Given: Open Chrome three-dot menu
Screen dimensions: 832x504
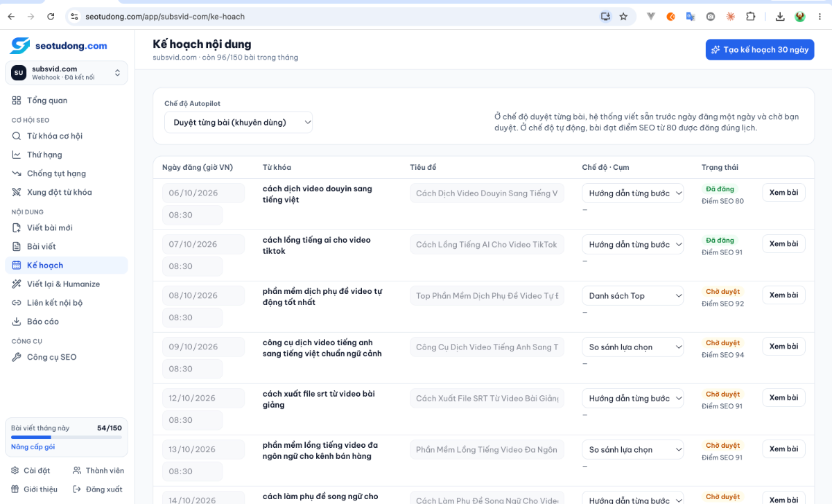Looking at the screenshot, I should click(x=818, y=16).
